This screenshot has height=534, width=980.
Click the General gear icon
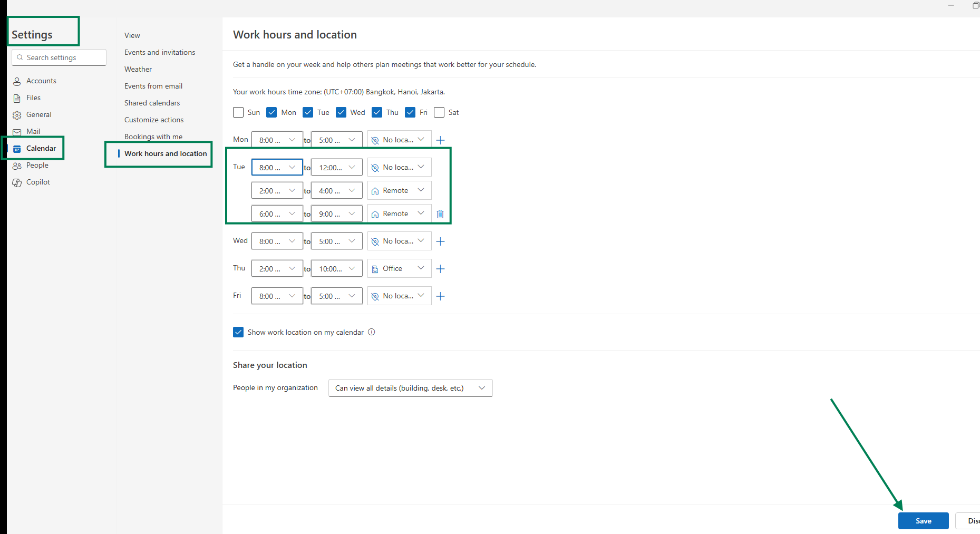(17, 115)
